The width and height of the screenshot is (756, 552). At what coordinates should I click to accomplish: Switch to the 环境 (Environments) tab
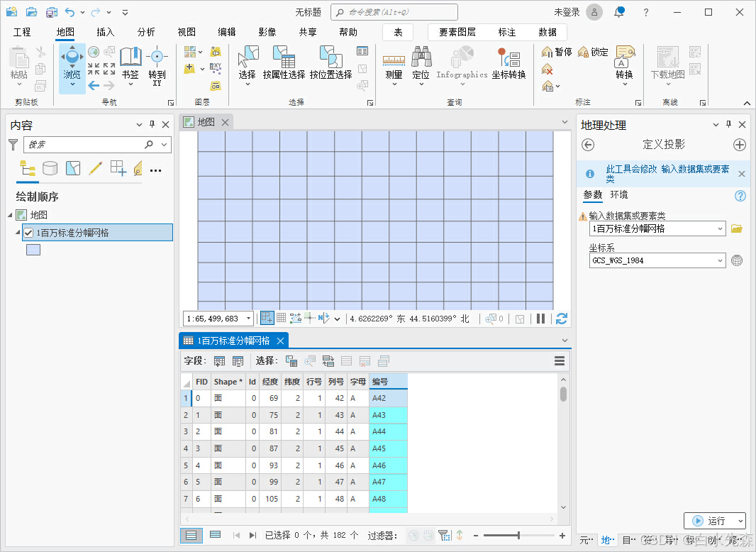coord(619,195)
